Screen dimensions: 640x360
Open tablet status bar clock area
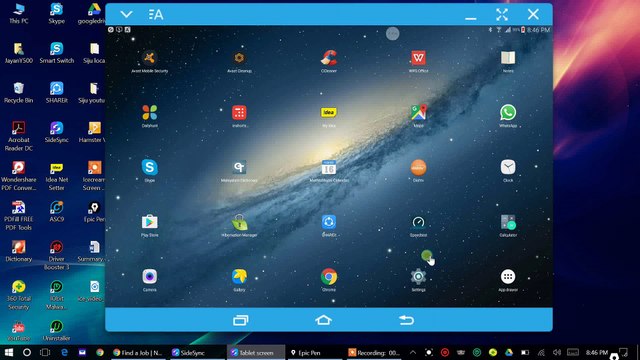[x=538, y=30]
